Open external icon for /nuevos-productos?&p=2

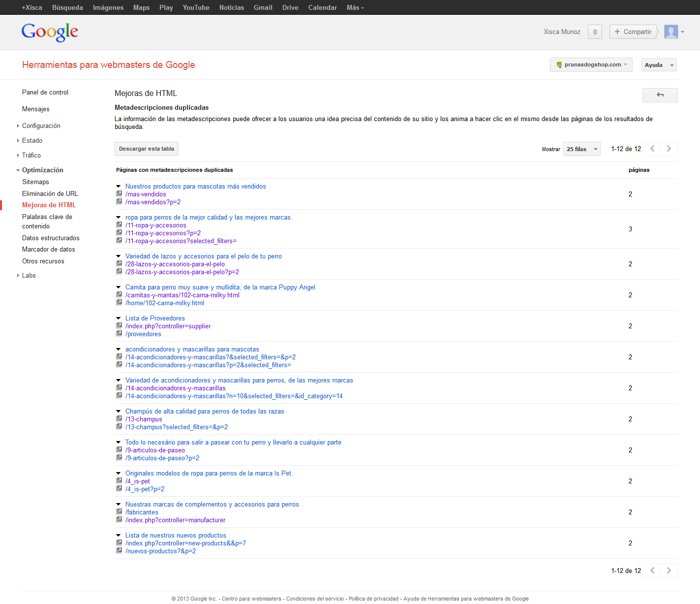(119, 551)
